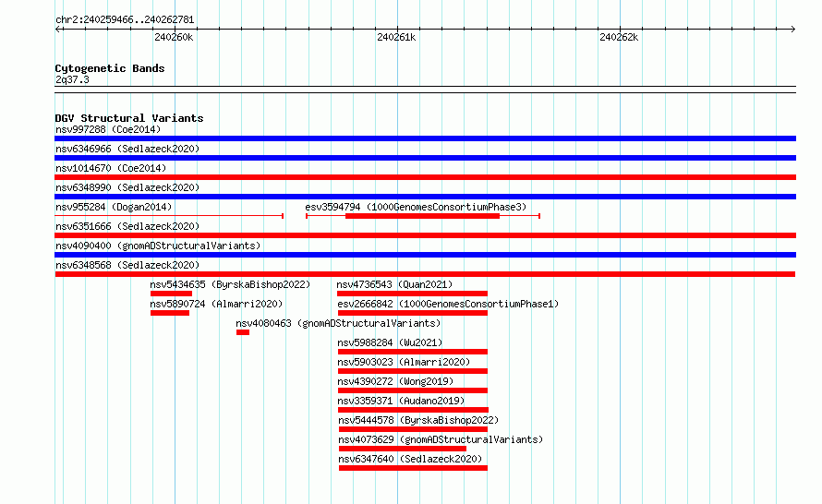The height and width of the screenshot is (504, 822).
Task: Select the red bar under nsv6348568
Action: click(425, 274)
